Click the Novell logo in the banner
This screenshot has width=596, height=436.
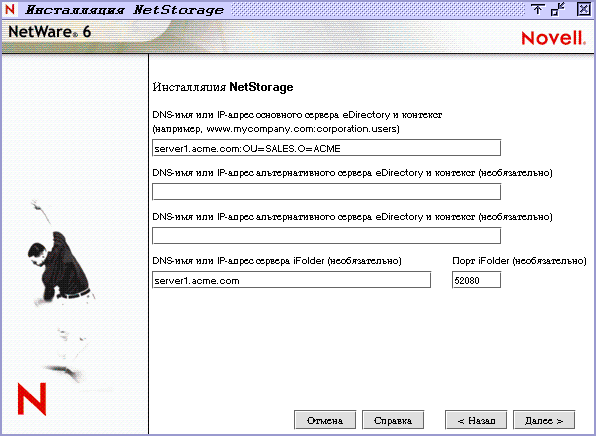(x=553, y=38)
